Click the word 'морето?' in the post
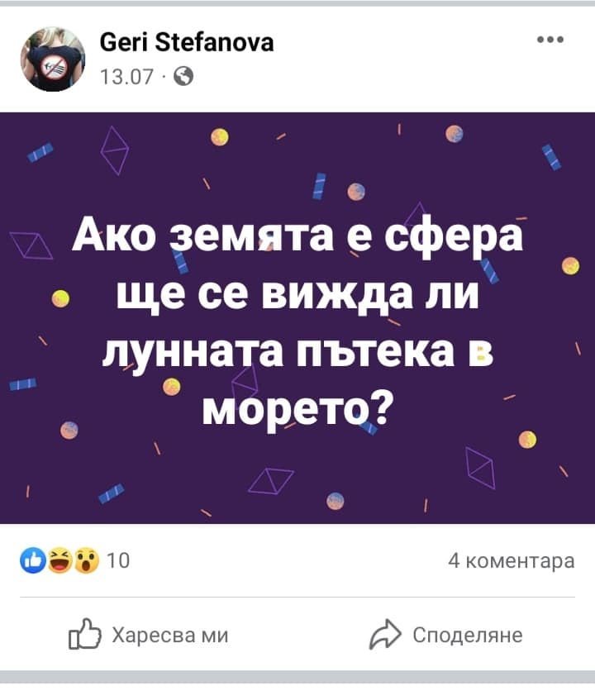This screenshot has height=700, width=595. pyautogui.click(x=297, y=409)
